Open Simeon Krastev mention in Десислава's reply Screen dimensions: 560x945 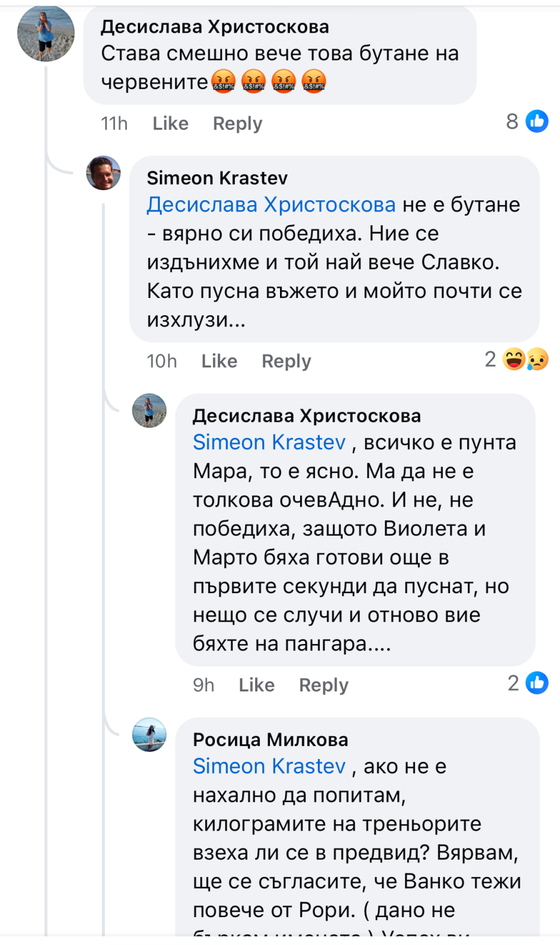(269, 443)
